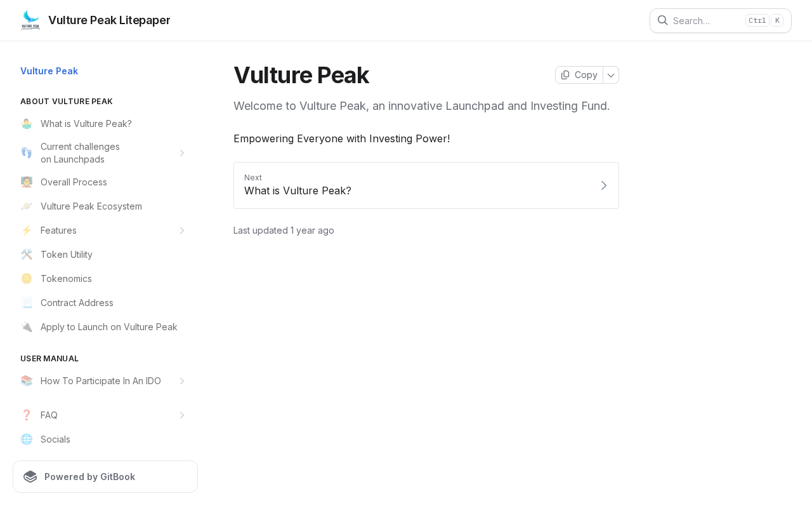Click the coin icon for Tokenomics
This screenshot has height=508, width=812.
(26, 279)
